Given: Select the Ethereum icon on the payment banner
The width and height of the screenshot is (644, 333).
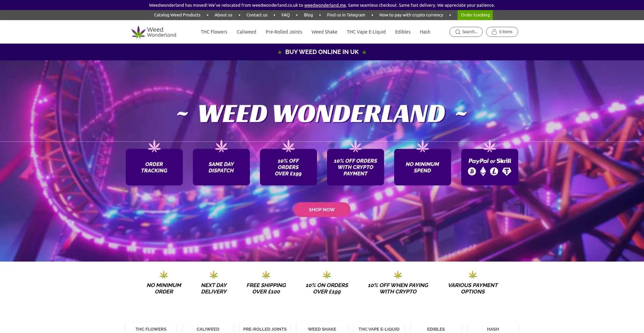Looking at the screenshot, I should pyautogui.click(x=483, y=171).
